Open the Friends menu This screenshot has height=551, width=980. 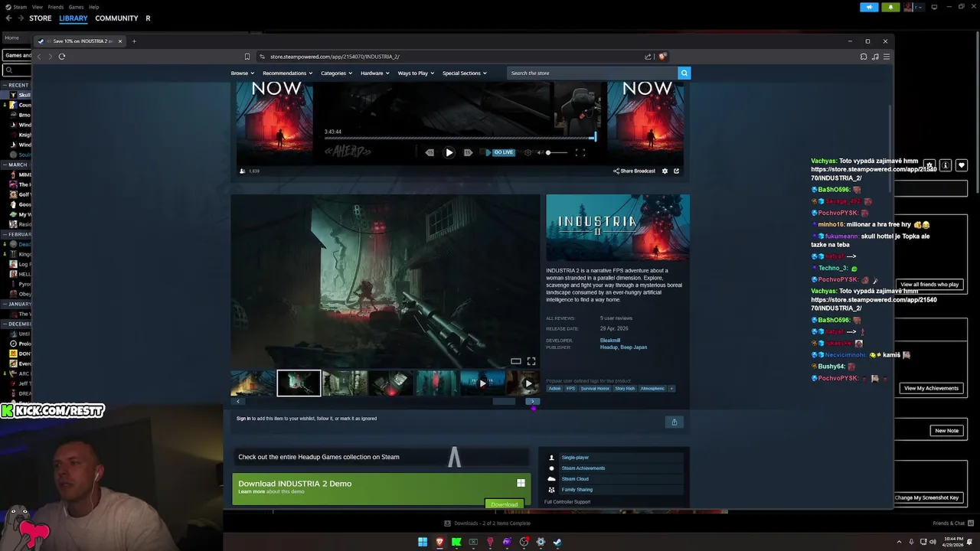[x=56, y=7]
